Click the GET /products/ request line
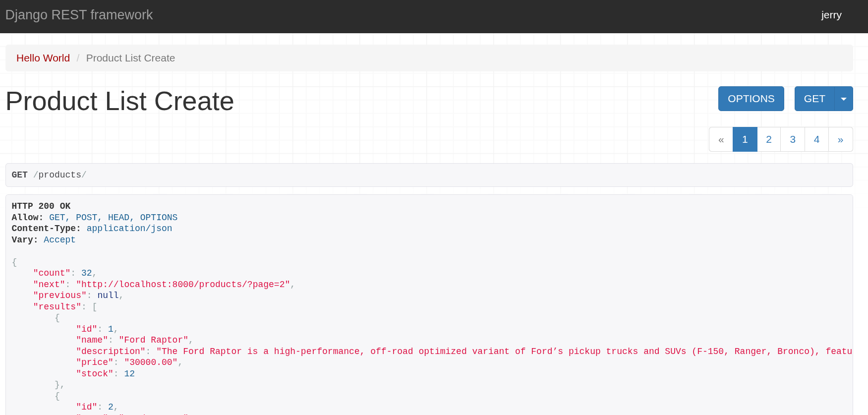Viewport: 868px width, 415px height. [49, 175]
